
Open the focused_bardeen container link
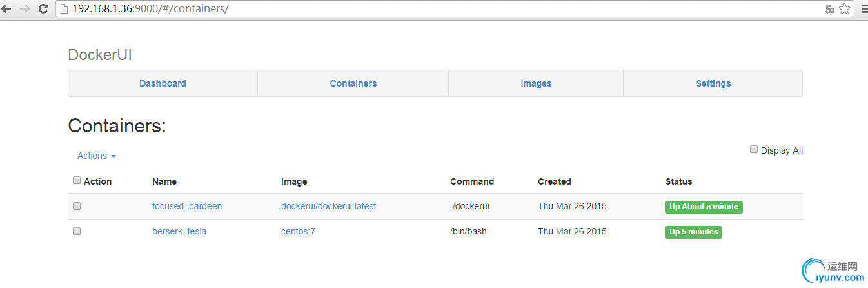click(187, 206)
